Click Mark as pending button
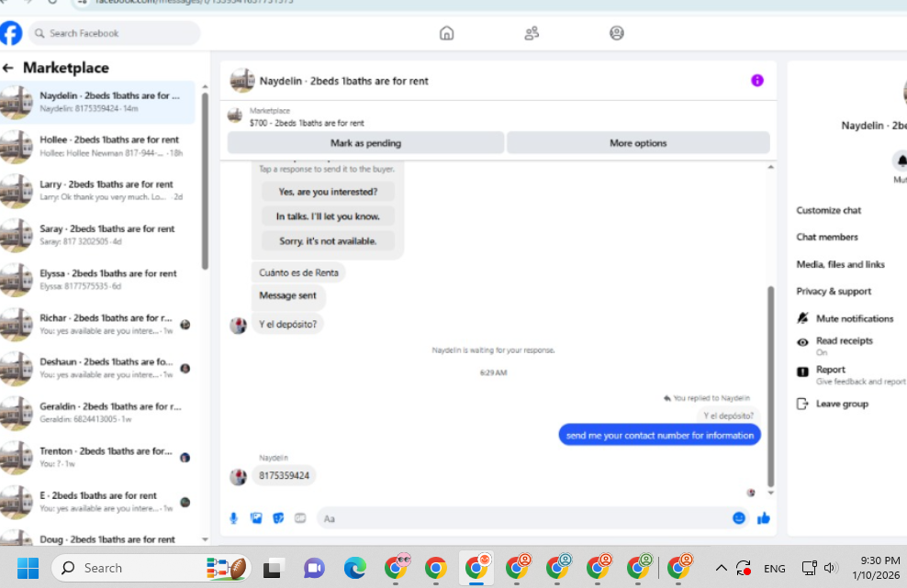The height and width of the screenshot is (588, 907). 365,143
